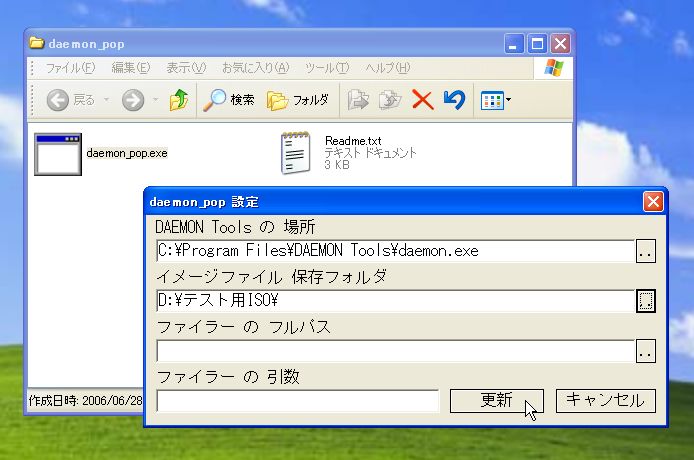Click the folder icon in Explorer title bar
The image size is (694, 460).
click(x=37, y=43)
